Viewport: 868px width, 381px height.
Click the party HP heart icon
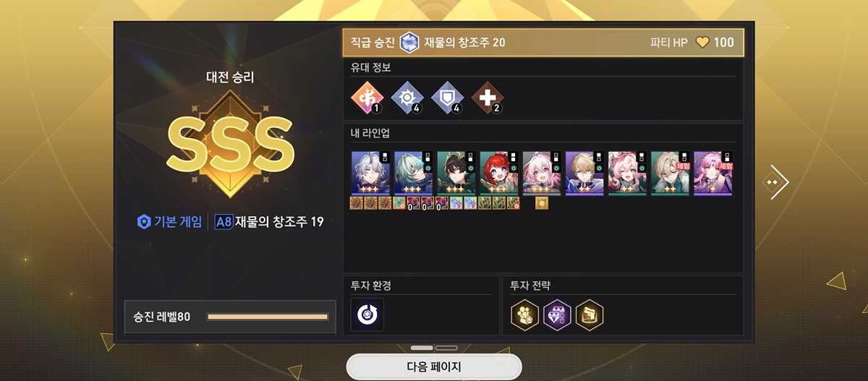tap(702, 43)
